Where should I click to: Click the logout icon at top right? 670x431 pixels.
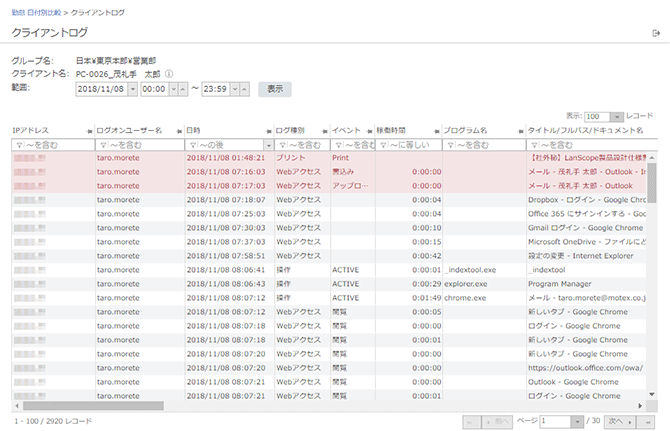[x=655, y=33]
